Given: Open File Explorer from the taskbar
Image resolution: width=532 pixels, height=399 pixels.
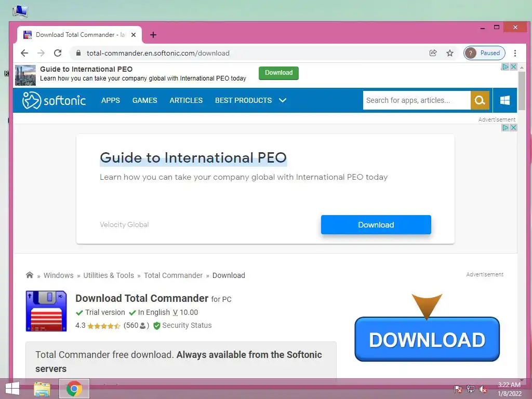Looking at the screenshot, I should tap(42, 389).
